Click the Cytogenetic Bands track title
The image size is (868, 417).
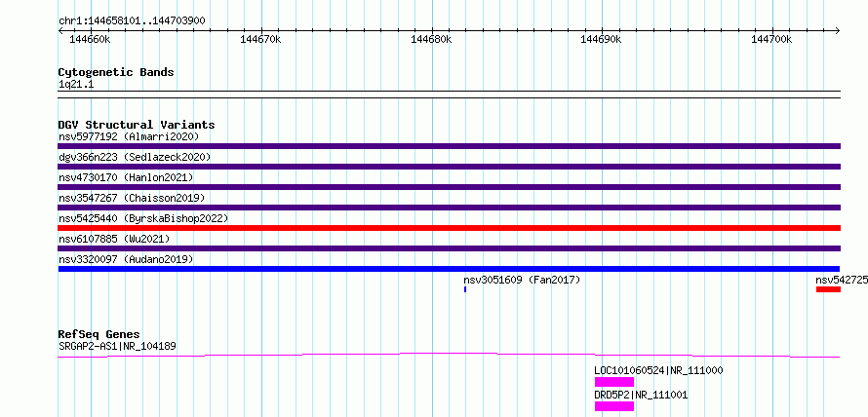coord(116,72)
